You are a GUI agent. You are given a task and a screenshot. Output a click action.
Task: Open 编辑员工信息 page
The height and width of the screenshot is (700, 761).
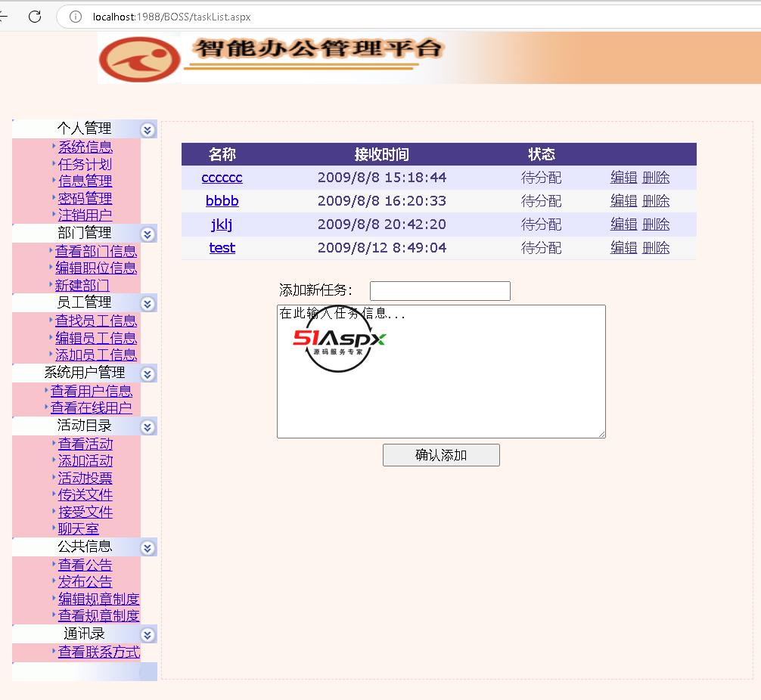click(x=96, y=338)
